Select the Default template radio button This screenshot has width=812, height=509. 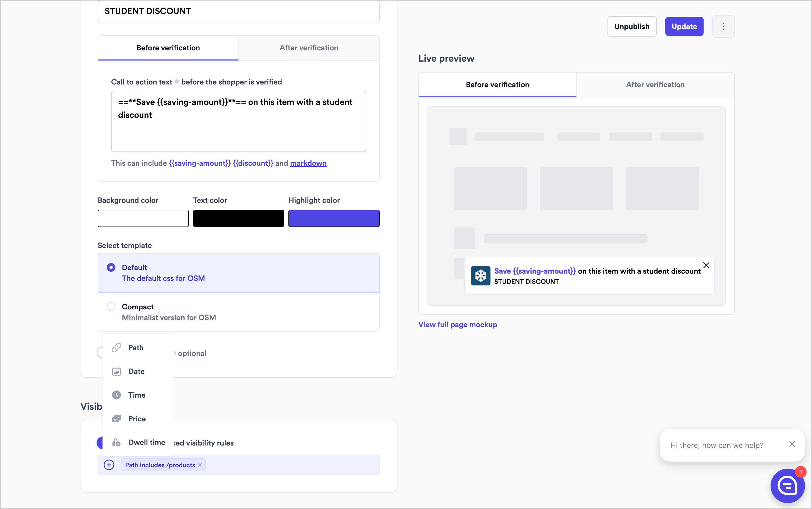(x=111, y=267)
